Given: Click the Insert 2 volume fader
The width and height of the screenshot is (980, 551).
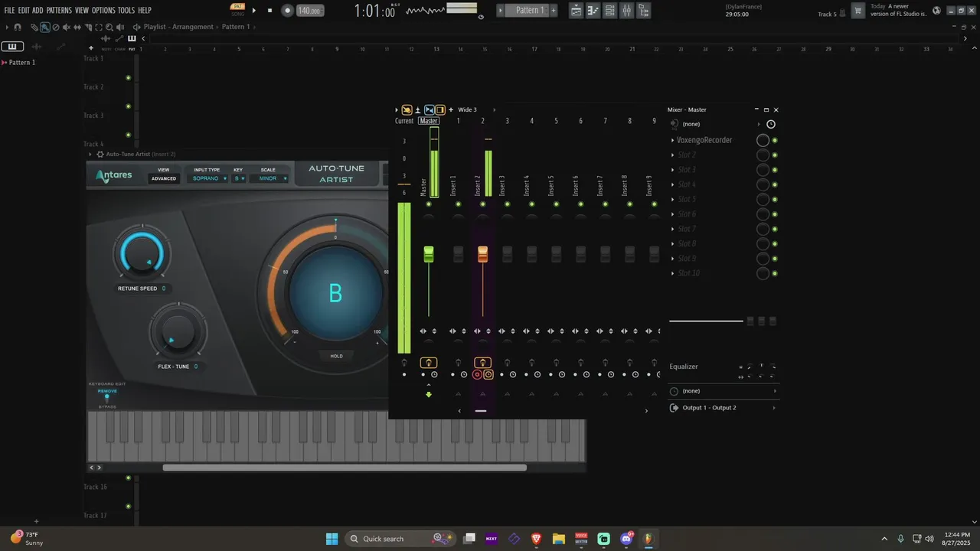Looking at the screenshot, I should 483,255.
